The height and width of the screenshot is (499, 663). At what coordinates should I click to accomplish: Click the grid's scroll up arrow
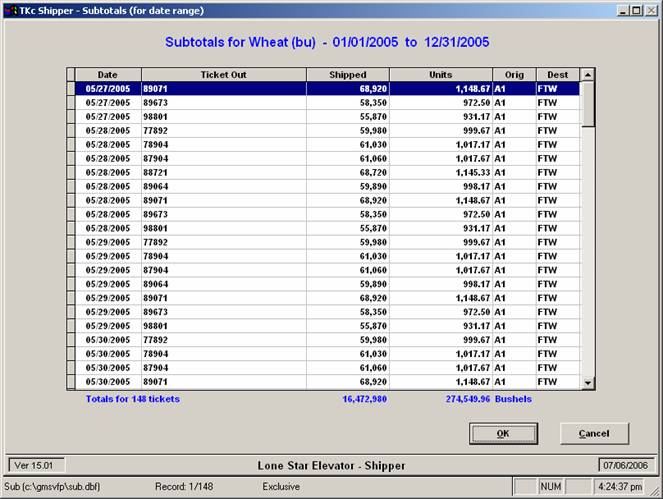coord(588,74)
